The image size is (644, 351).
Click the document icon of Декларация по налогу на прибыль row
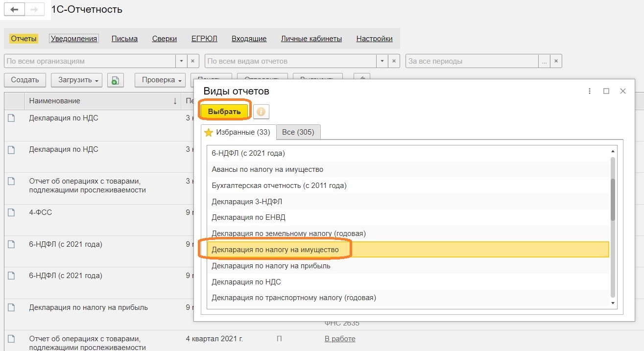11,307
